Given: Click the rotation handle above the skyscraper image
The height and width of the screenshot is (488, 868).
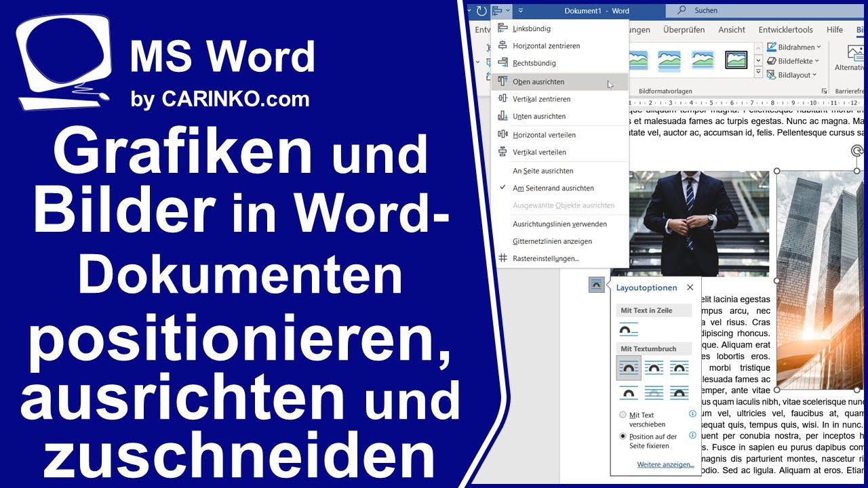Looking at the screenshot, I should tap(857, 151).
